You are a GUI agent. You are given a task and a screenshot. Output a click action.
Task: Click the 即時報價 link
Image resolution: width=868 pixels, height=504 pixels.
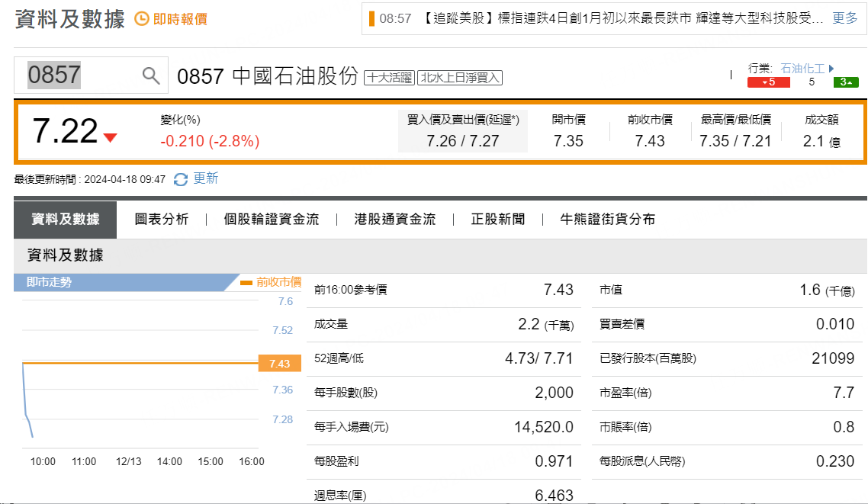click(180, 19)
